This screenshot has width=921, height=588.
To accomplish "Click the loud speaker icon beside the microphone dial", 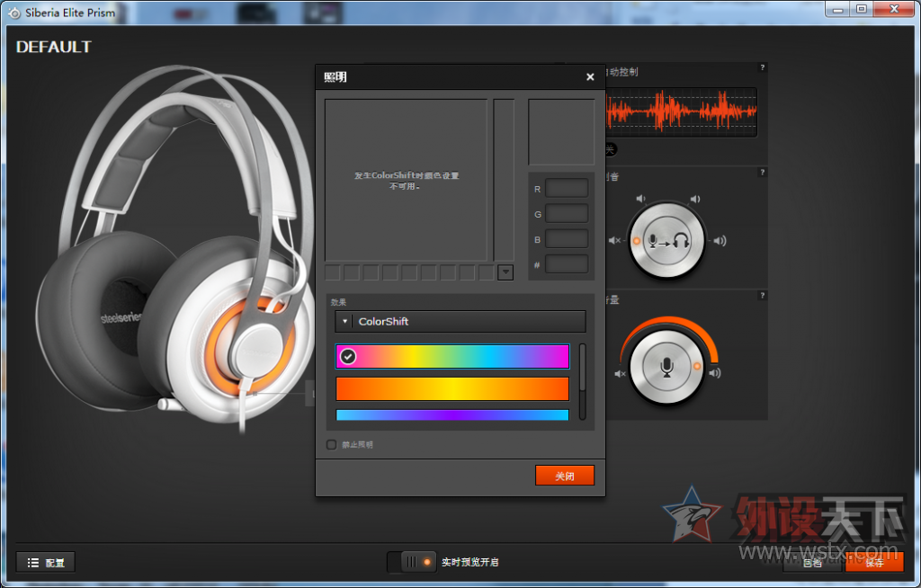I will (715, 373).
